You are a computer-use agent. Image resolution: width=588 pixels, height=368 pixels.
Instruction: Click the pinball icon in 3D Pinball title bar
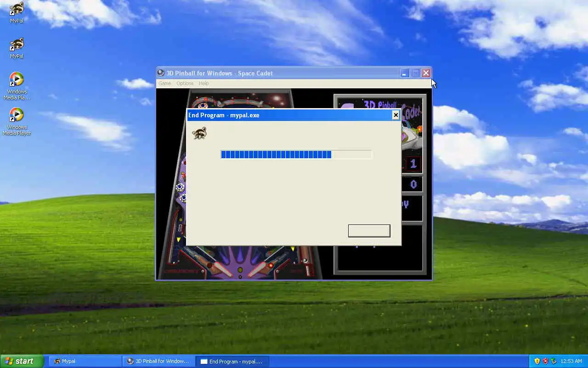click(161, 73)
